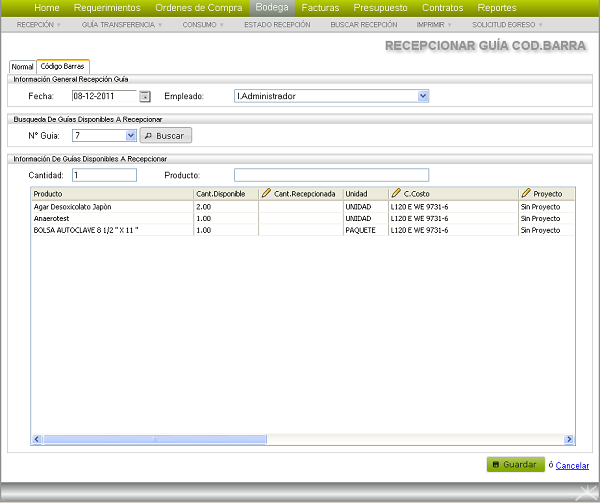
Task: Click the table horizontal scrollbar thumb
Action: click(155, 439)
